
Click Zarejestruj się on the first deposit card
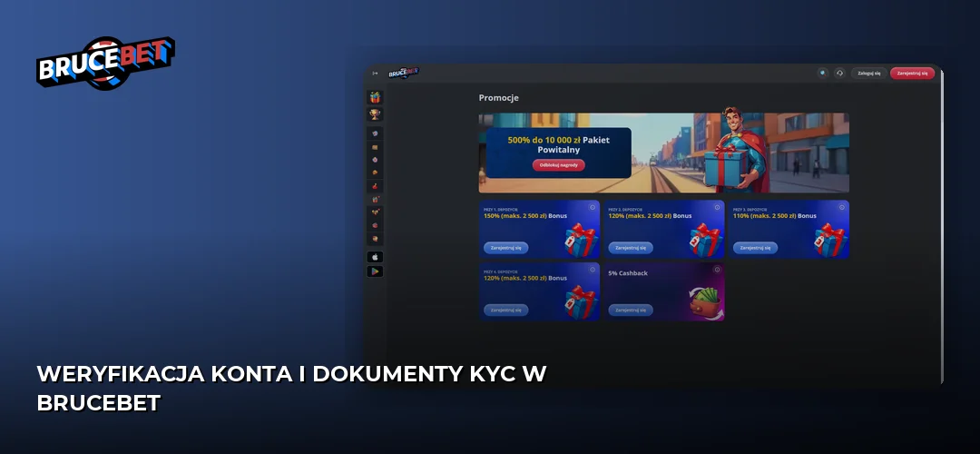click(x=505, y=248)
